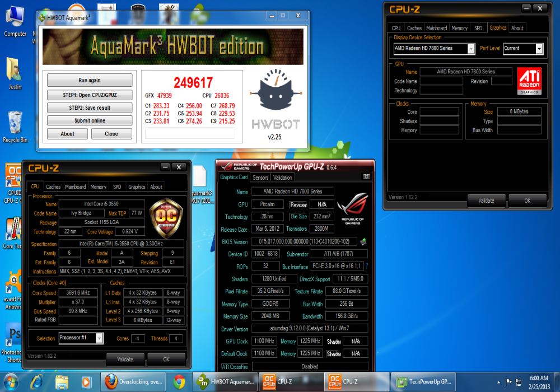560x392 pixels.
Task: Click Submit online button
Action: coord(90,120)
